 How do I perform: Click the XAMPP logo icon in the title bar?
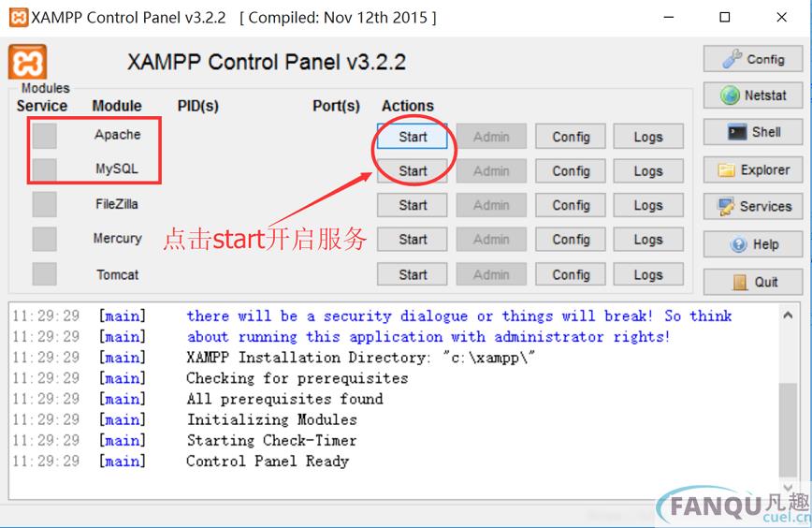pyautogui.click(x=19, y=17)
